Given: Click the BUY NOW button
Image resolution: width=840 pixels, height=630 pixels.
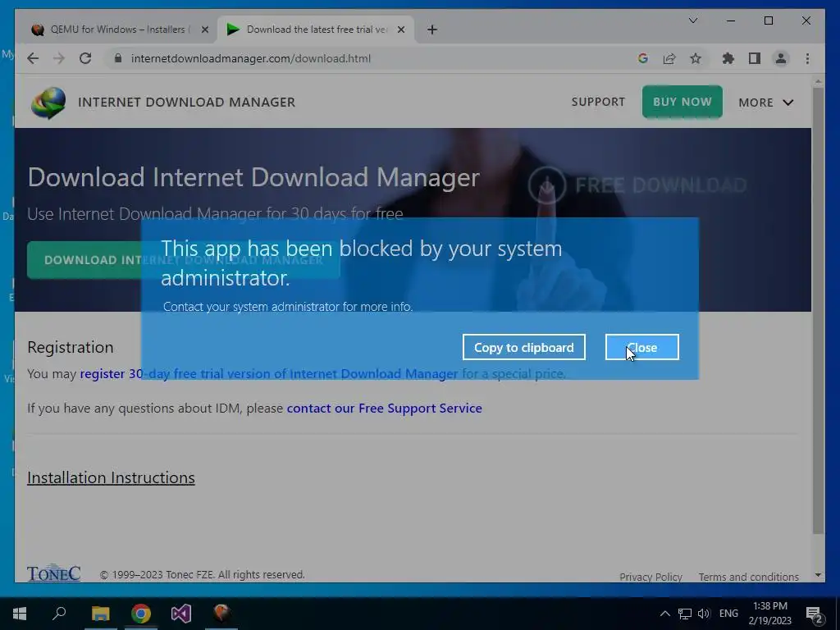Looking at the screenshot, I should point(682,102).
